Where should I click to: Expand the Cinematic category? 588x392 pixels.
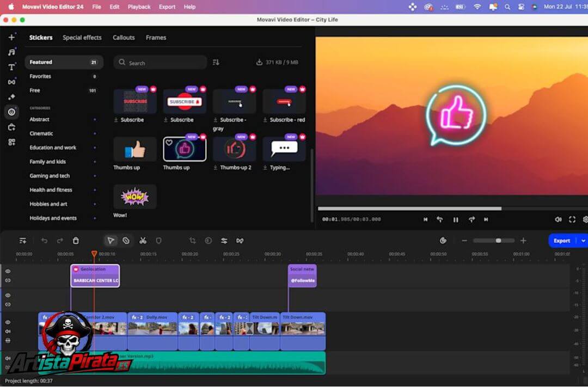coord(95,133)
